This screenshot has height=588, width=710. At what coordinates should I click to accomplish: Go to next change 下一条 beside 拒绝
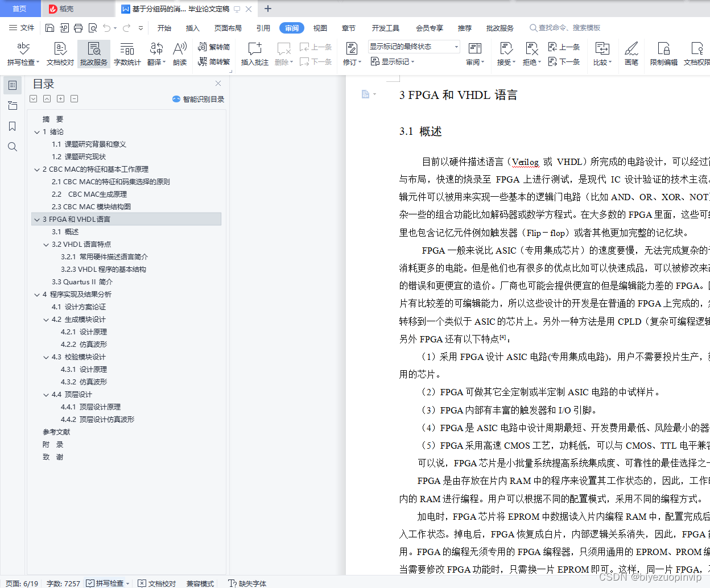click(x=564, y=62)
